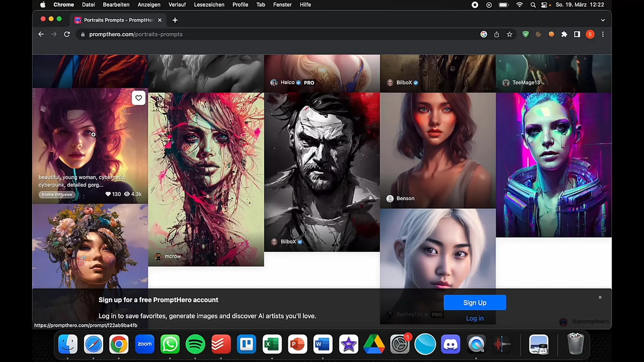Open Heico author profile link

(x=287, y=82)
